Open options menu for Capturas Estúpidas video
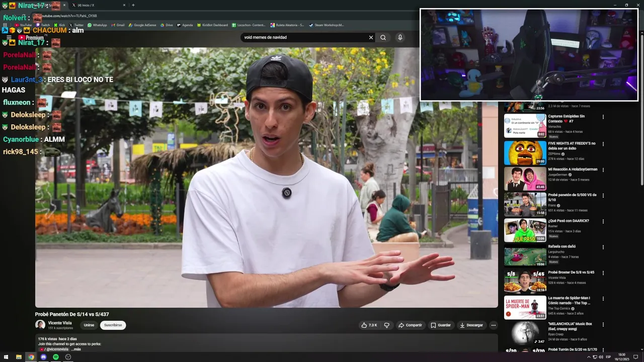Screen dimensions: 644x362 (603, 117)
